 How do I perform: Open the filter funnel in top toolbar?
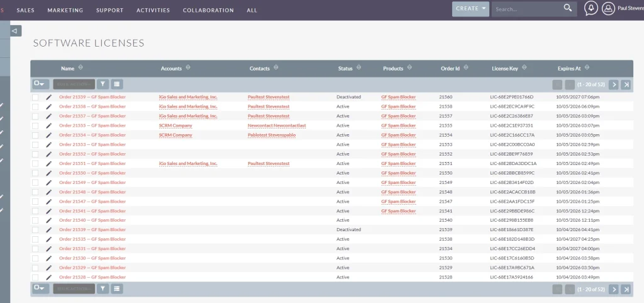[103, 84]
